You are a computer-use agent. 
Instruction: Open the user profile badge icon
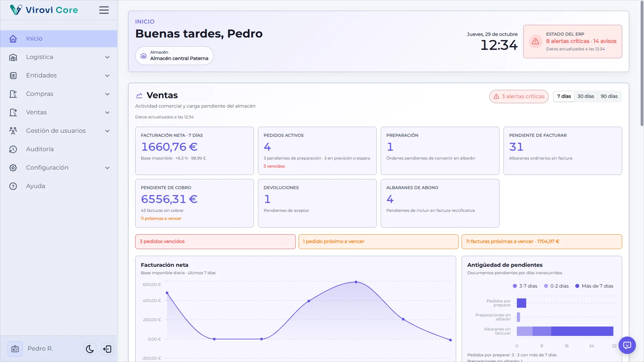[x=15, y=349]
